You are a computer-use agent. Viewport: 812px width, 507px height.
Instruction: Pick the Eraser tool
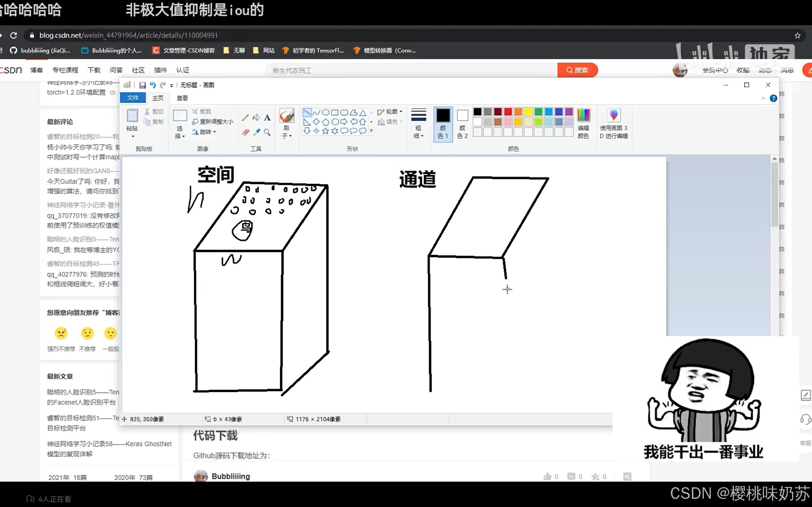point(245,132)
